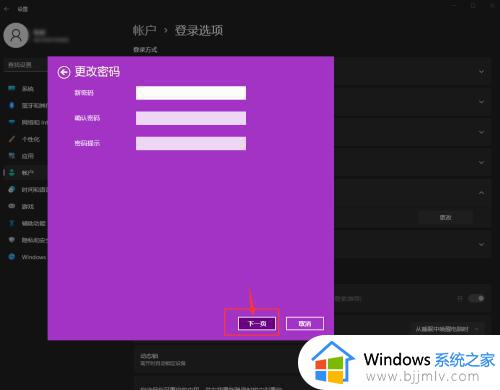Click the 动态锁 row
This screenshot has height=390, width=500.
217,359
